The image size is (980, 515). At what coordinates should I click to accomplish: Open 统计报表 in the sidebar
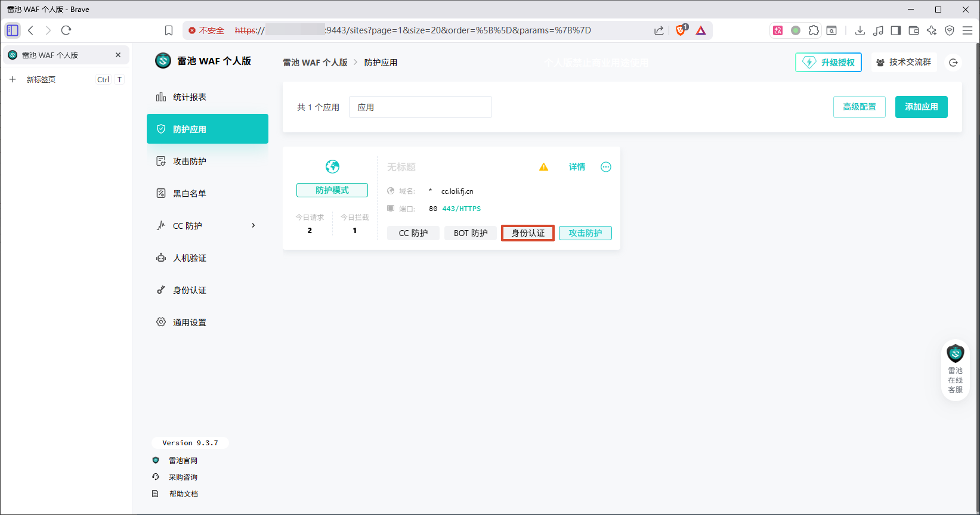[208, 97]
